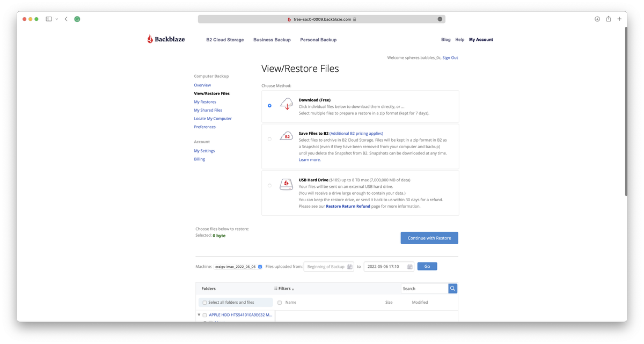Screen dimensions: 644x344
Task: Open the calendar picker for Beginning of Backup
Action: pos(350,266)
